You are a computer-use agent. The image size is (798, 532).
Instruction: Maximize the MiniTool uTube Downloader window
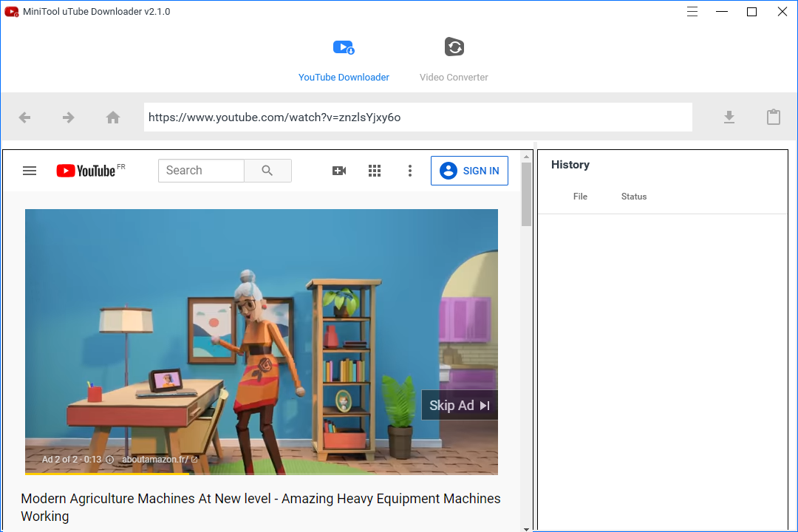click(x=751, y=12)
